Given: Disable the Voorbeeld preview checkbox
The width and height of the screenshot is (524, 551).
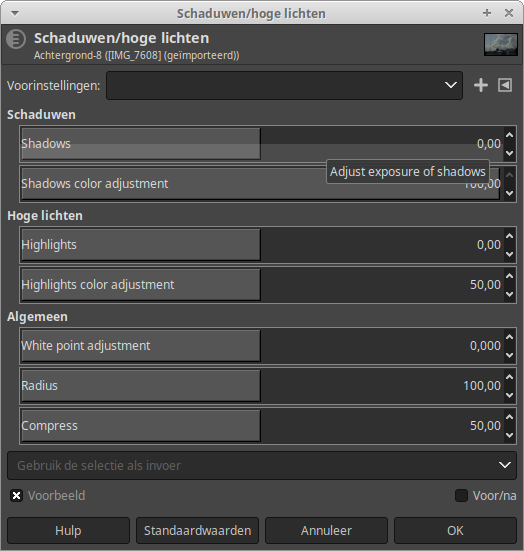Looking at the screenshot, I should coord(16,496).
